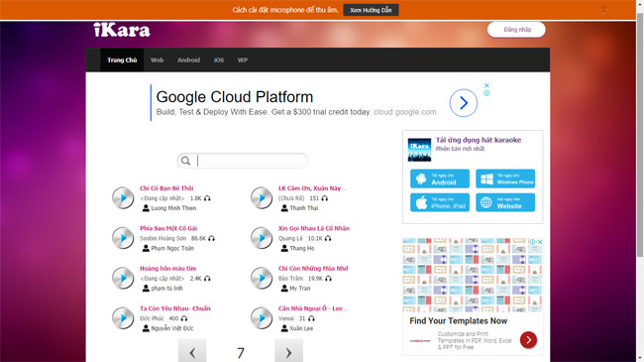Switch to iOS tab
Screen dimensions: 644x362
(219, 60)
